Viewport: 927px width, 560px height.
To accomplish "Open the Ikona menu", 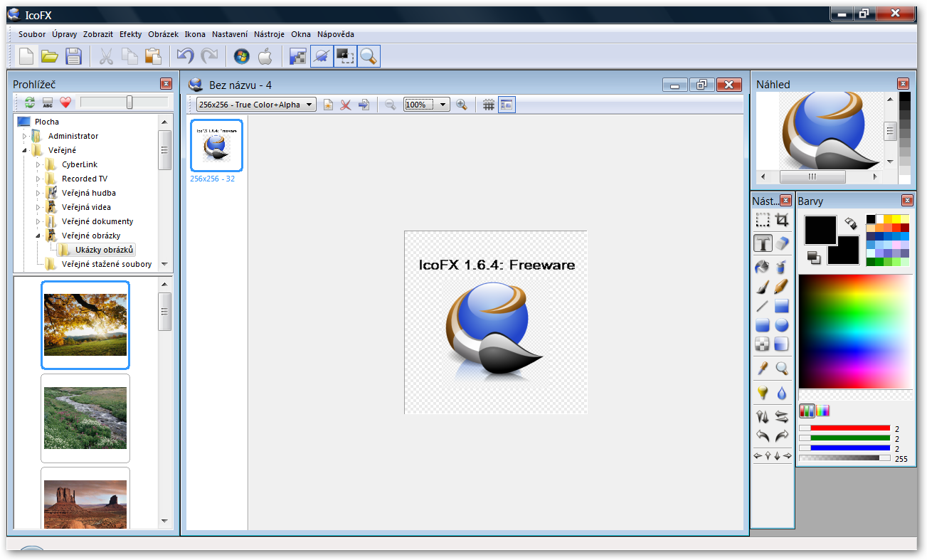I will pos(195,34).
